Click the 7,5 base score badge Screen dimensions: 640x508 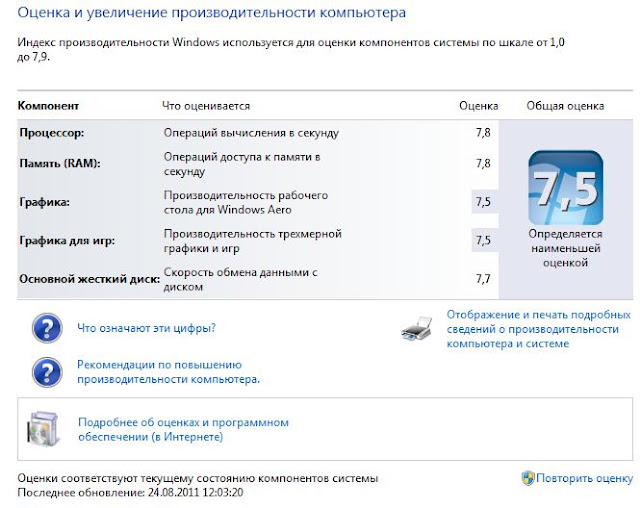[x=566, y=188]
